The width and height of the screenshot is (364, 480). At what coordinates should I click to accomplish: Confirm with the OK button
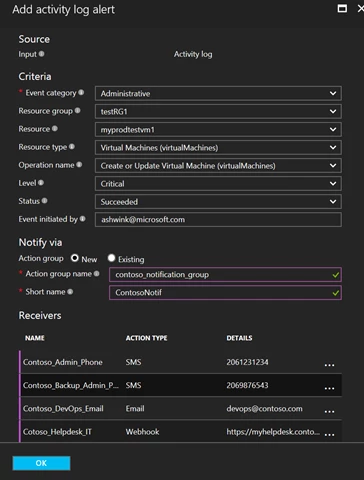tap(41, 463)
